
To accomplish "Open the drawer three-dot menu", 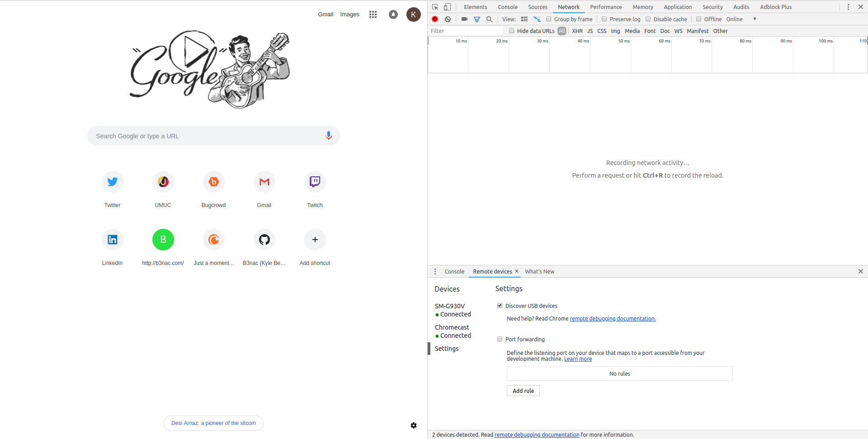I will click(435, 271).
